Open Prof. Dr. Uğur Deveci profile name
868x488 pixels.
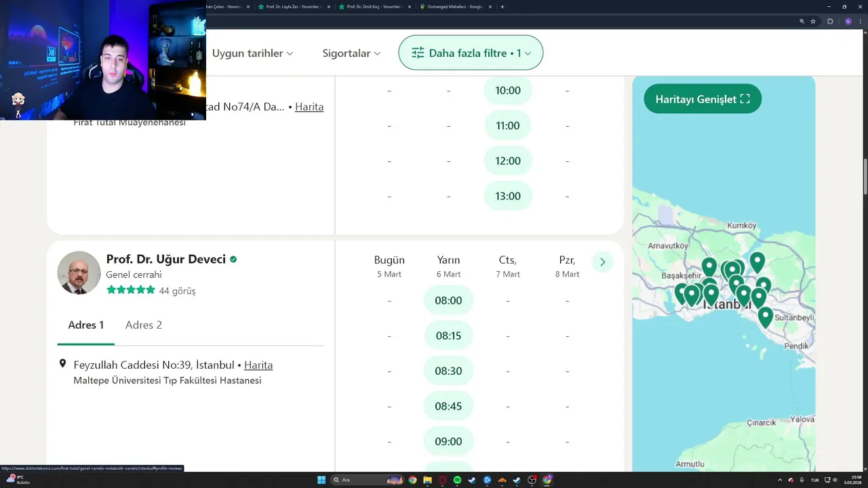165,259
